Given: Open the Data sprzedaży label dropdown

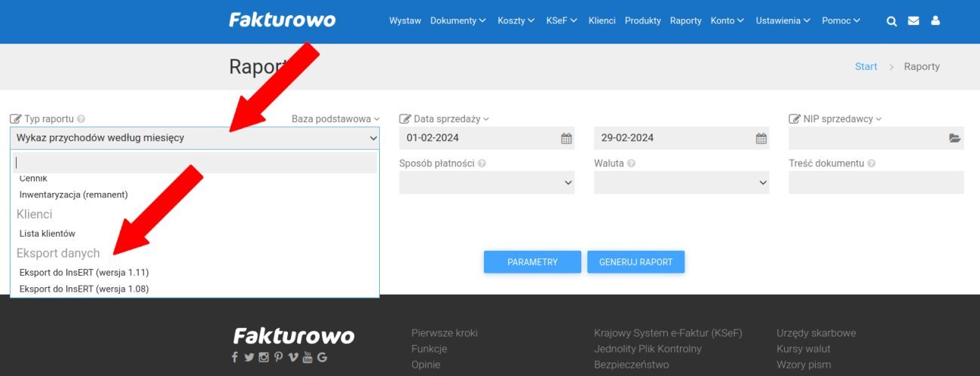Looking at the screenshot, I should (451, 119).
